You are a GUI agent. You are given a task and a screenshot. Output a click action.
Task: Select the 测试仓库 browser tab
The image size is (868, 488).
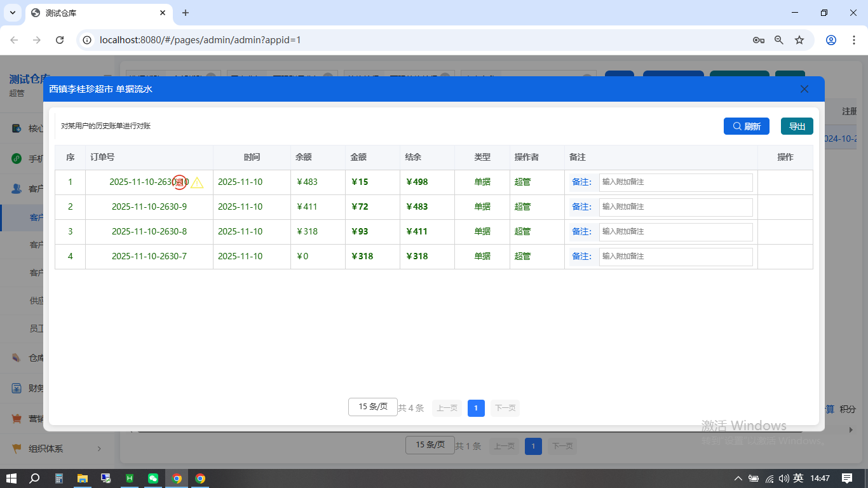[x=95, y=13]
